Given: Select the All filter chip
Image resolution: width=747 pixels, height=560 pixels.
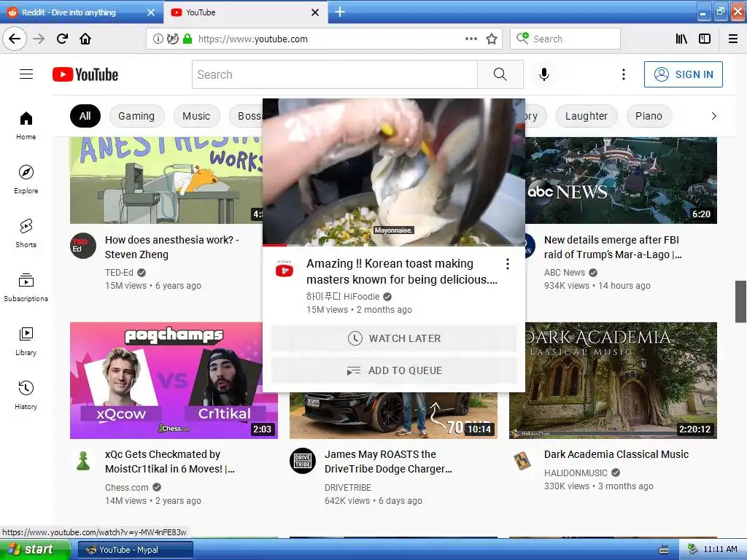Looking at the screenshot, I should pyautogui.click(x=85, y=116).
